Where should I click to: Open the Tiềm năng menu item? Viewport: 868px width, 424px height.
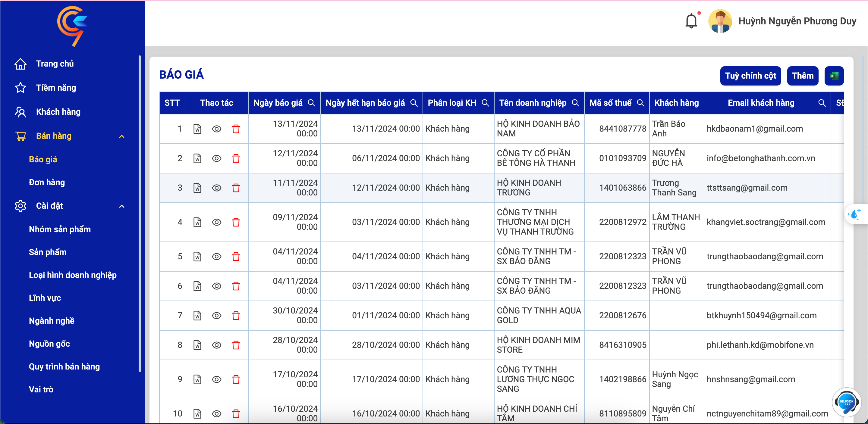pyautogui.click(x=56, y=88)
